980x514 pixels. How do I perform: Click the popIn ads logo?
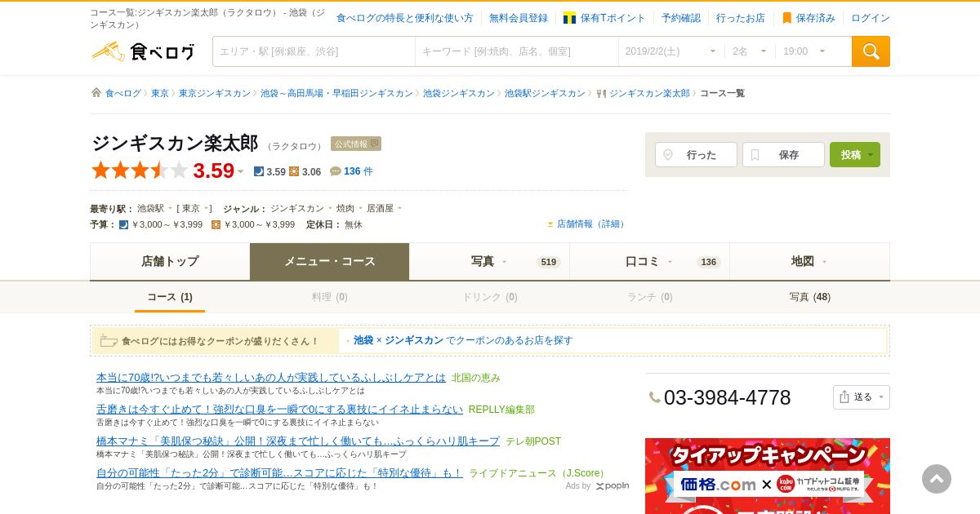point(612,485)
